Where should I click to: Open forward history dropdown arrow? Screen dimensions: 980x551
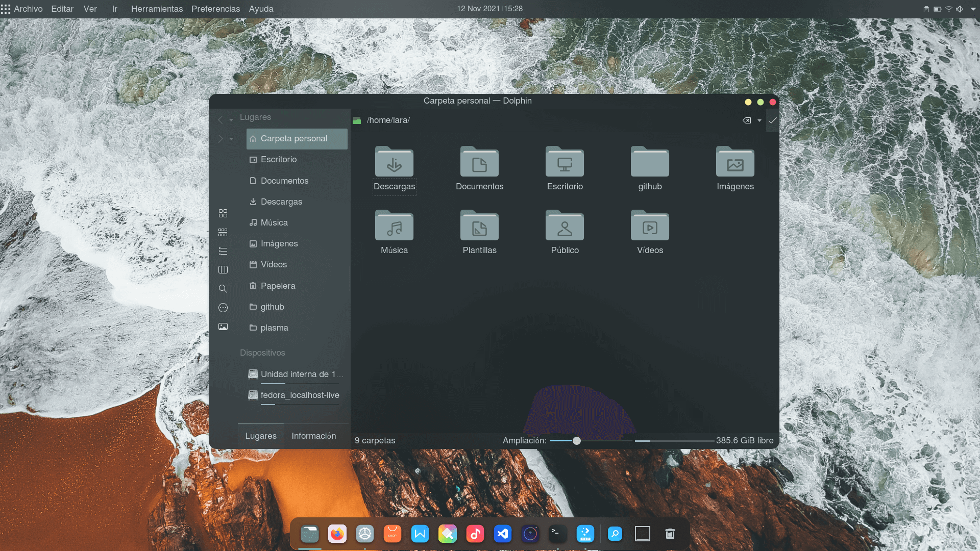(231, 139)
